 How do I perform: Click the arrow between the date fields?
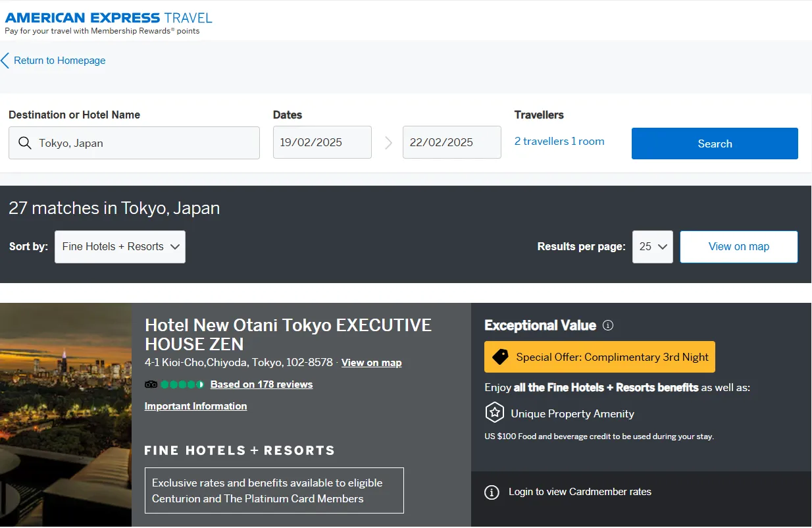[388, 143]
